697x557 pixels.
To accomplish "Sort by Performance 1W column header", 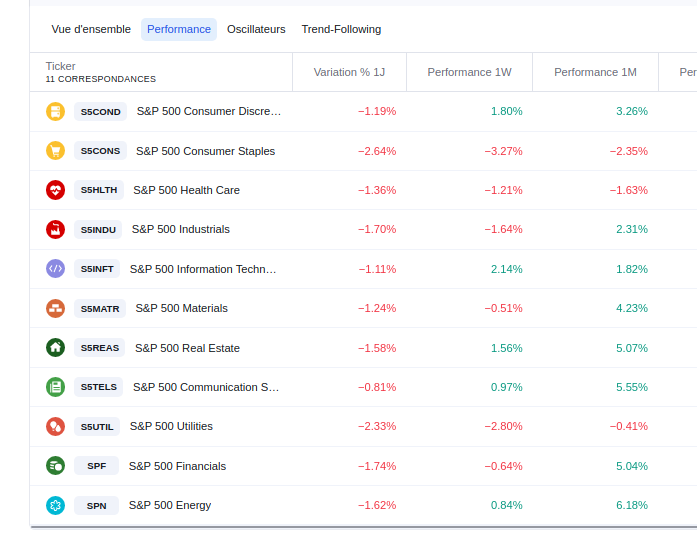I will (x=469, y=72).
